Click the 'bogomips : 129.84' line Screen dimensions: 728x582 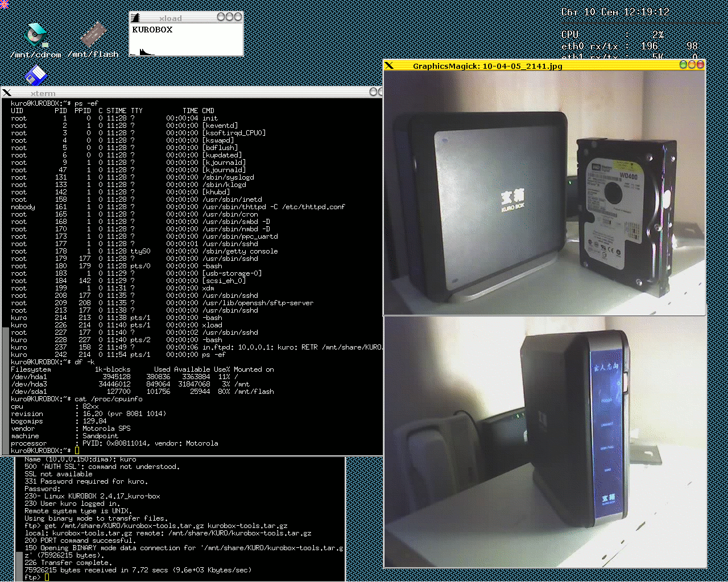[x=59, y=421]
